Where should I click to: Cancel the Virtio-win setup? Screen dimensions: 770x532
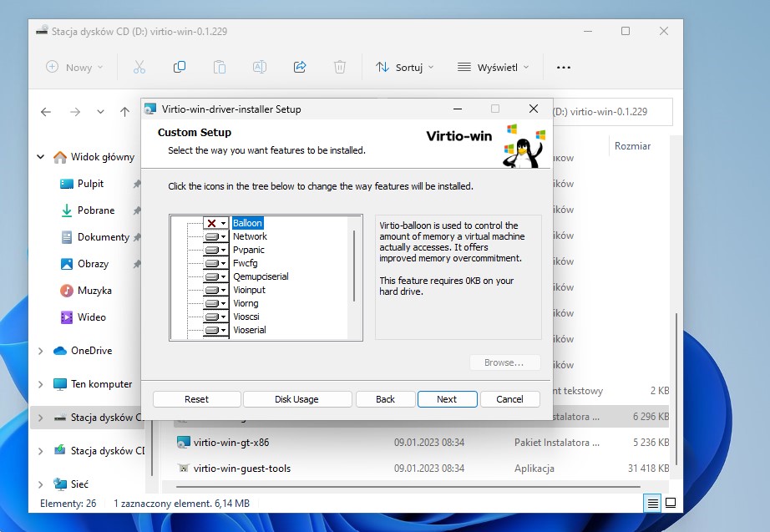click(509, 399)
